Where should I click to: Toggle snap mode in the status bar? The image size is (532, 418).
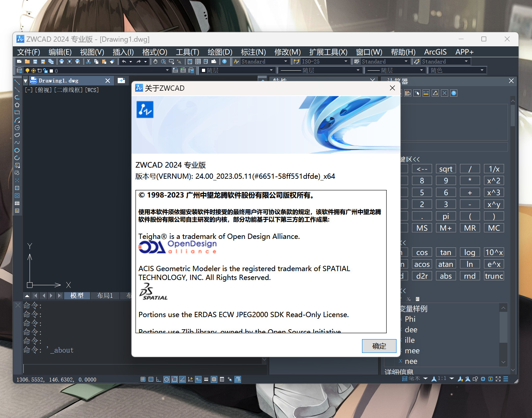click(x=143, y=379)
